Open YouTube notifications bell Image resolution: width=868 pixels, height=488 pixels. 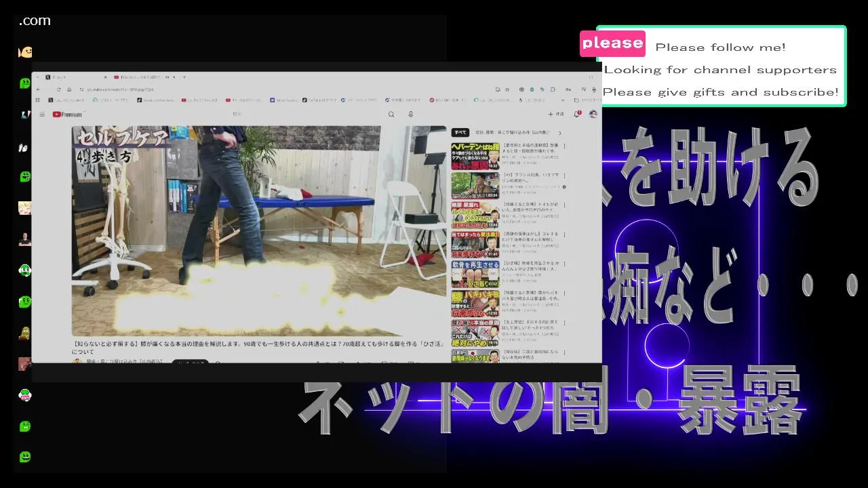click(578, 114)
